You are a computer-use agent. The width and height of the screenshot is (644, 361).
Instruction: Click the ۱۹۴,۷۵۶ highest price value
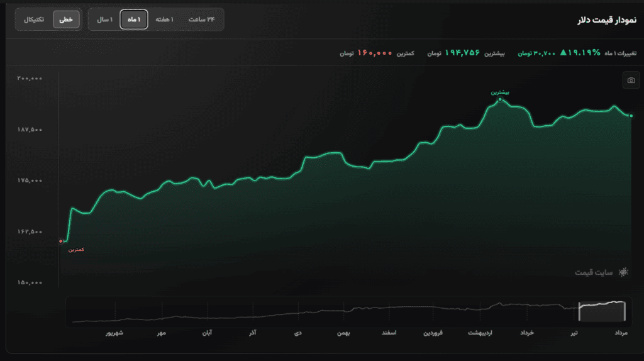(462, 53)
